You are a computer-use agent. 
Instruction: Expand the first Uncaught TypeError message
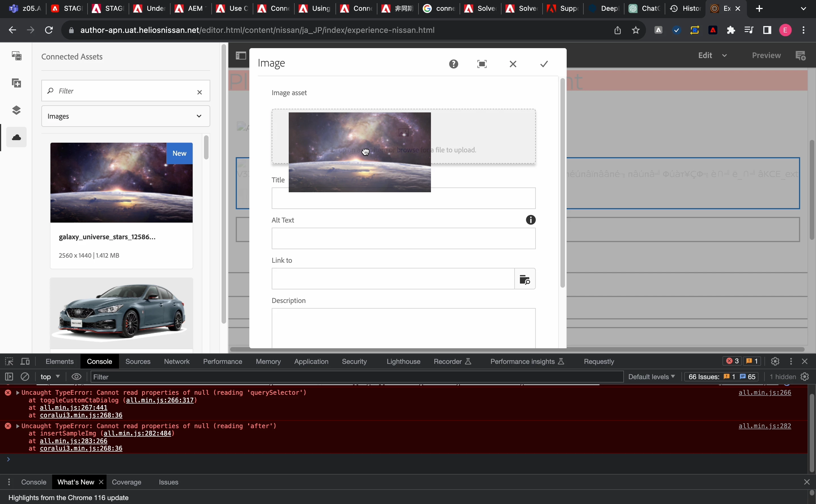[17, 393]
